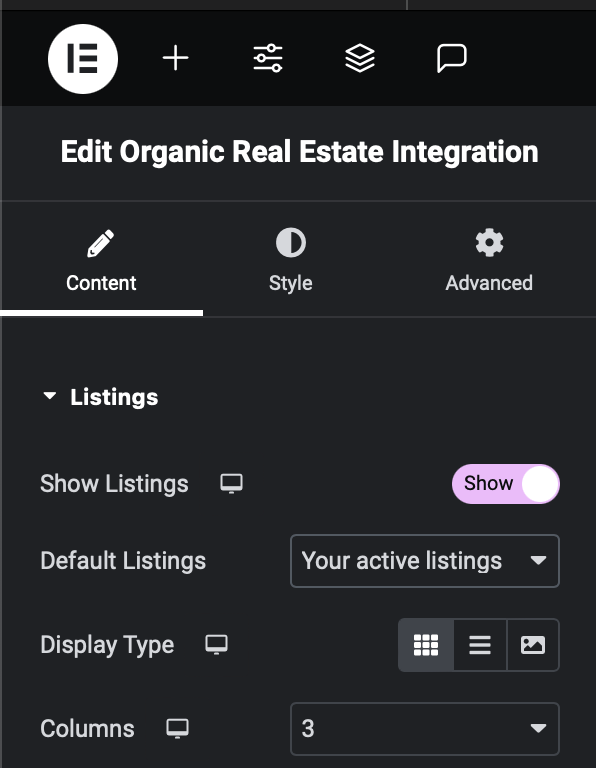Select image display type

pos(533,645)
